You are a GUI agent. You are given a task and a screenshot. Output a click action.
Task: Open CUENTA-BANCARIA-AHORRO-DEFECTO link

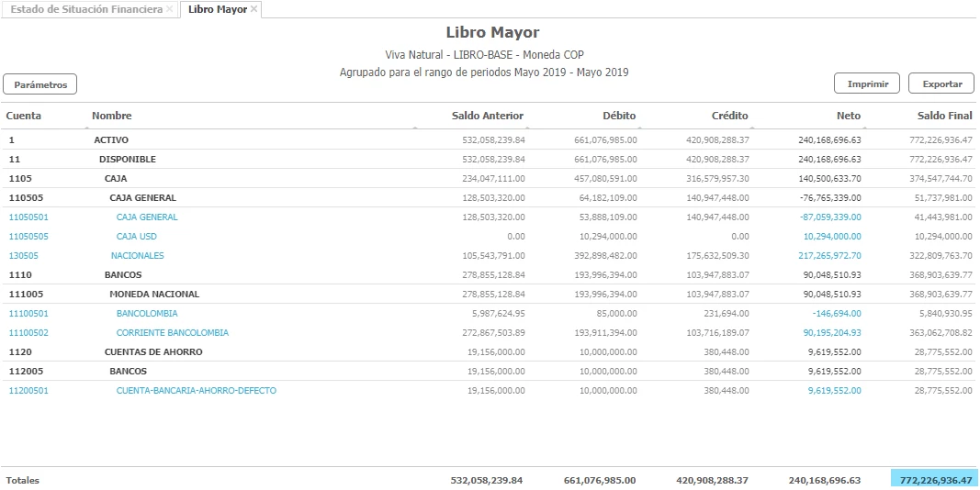coord(196,391)
